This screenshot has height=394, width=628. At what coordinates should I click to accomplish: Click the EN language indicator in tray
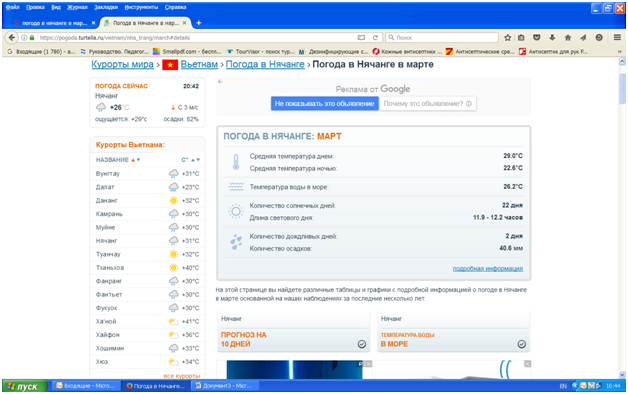point(563,386)
